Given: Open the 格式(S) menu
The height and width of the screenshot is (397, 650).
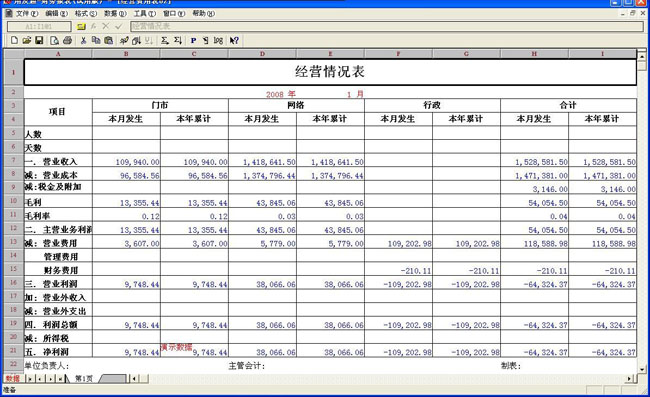Looking at the screenshot, I should click(86, 13).
